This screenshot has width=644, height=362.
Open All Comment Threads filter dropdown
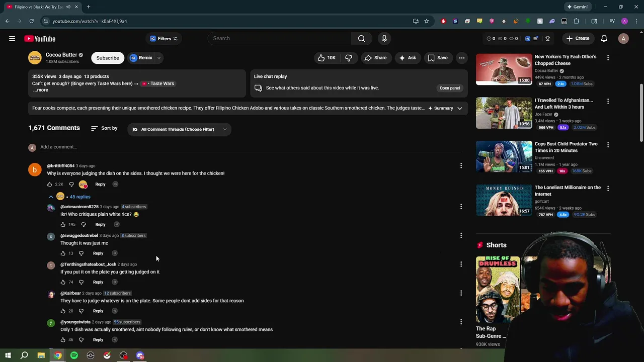coord(179,129)
